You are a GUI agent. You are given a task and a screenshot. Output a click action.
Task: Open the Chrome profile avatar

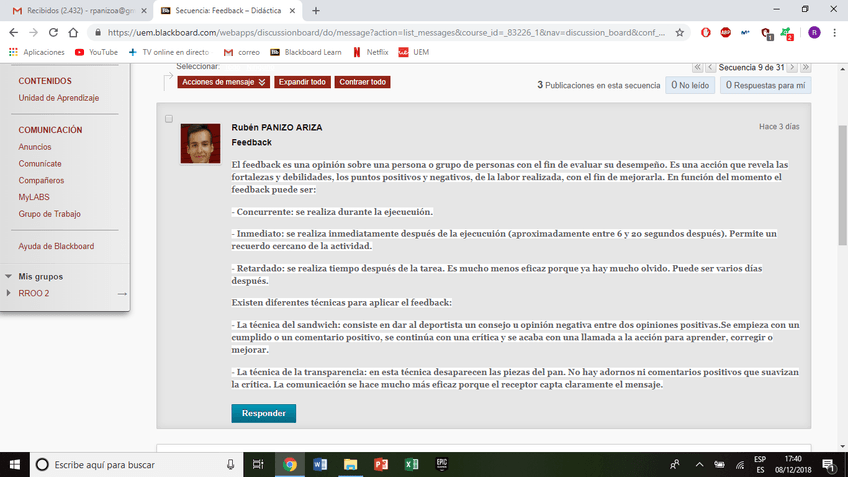814,32
